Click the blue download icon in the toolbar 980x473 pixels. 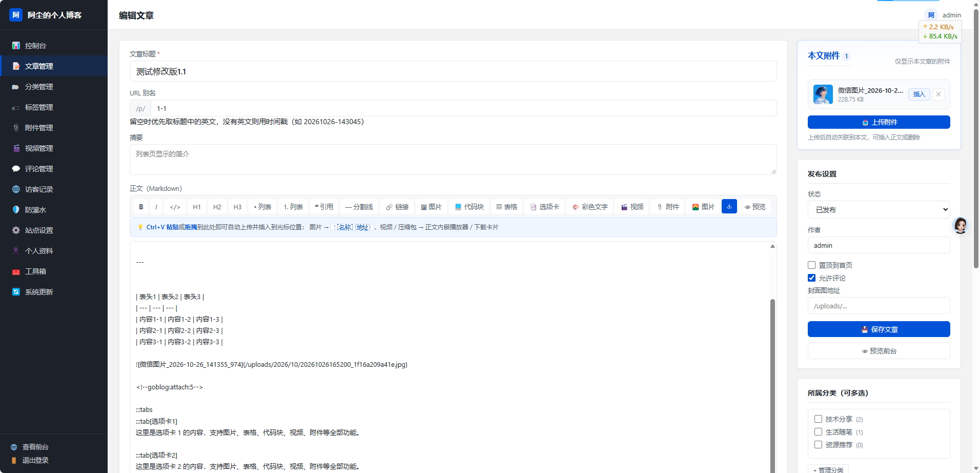pos(729,206)
